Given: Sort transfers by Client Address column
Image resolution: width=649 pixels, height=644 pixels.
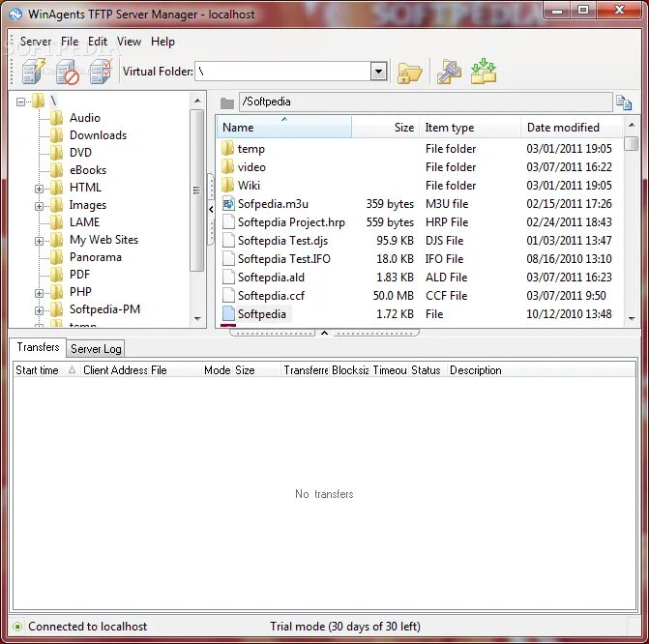Looking at the screenshot, I should (x=115, y=370).
